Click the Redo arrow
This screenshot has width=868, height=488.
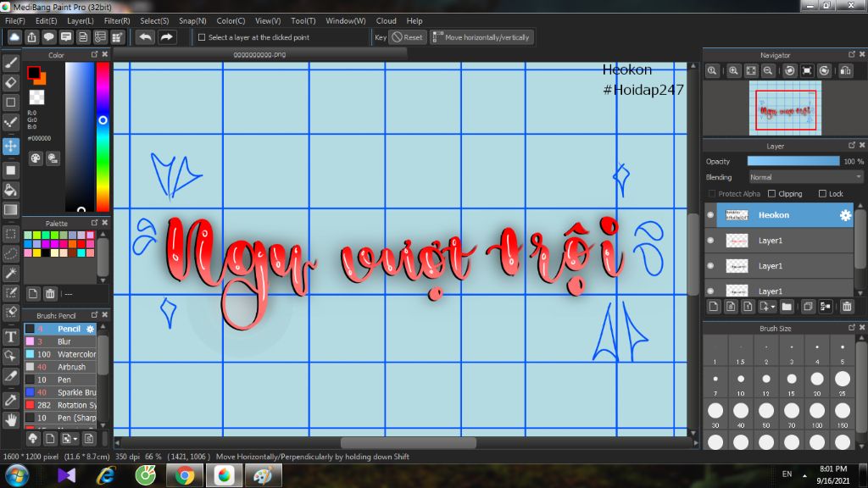166,37
